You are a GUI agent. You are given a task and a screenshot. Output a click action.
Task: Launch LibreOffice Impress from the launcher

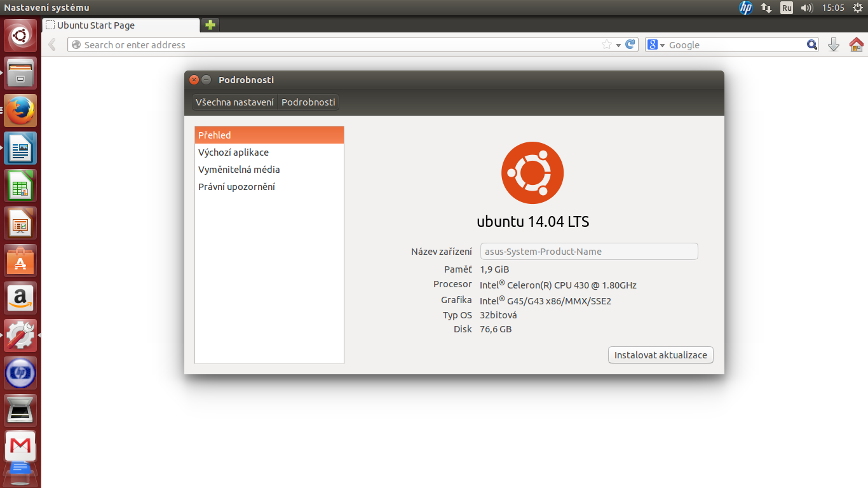20,224
